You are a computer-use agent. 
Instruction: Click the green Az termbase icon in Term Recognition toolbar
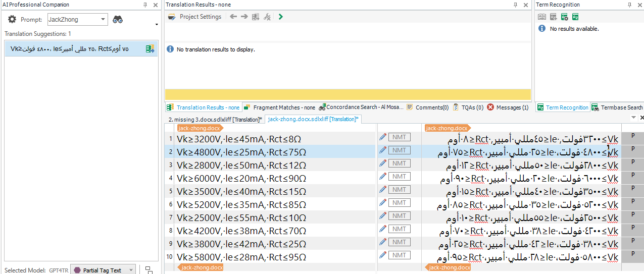(x=576, y=17)
